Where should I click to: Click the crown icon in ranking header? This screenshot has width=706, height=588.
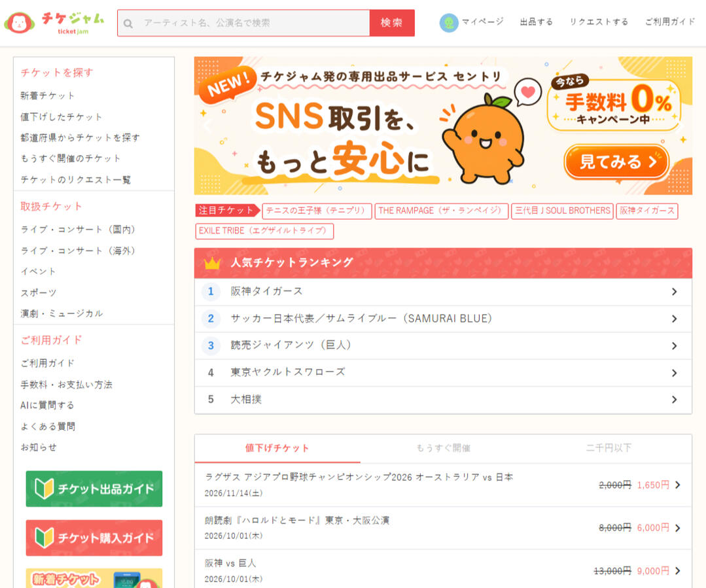click(x=212, y=263)
